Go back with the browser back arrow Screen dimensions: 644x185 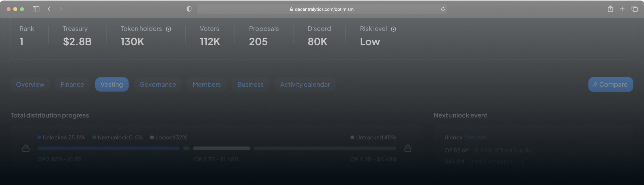point(49,9)
